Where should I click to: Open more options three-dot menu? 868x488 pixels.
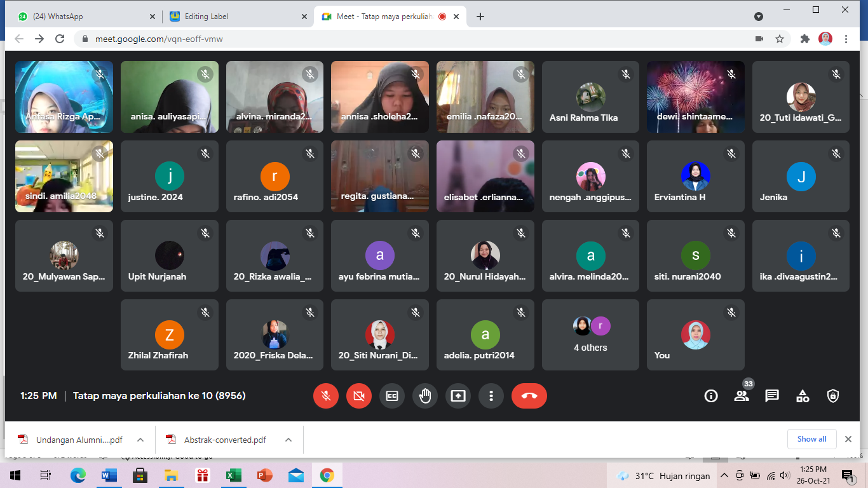[x=491, y=396]
